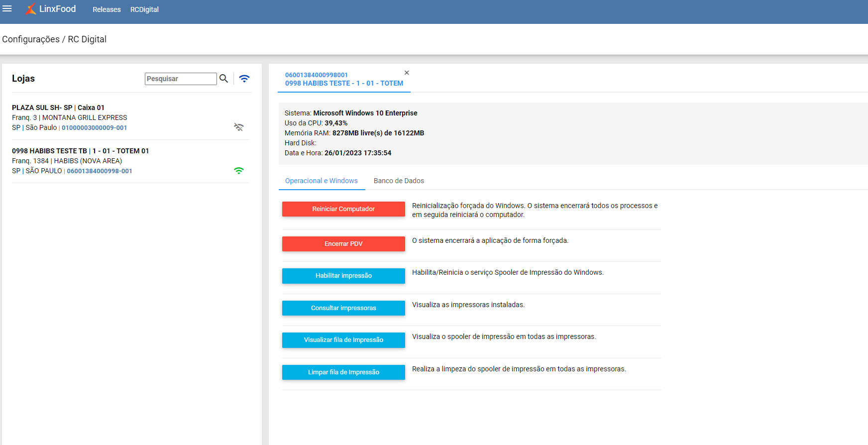Click the code 01000003000009-001
This screenshot has height=445, width=868.
[x=95, y=128]
